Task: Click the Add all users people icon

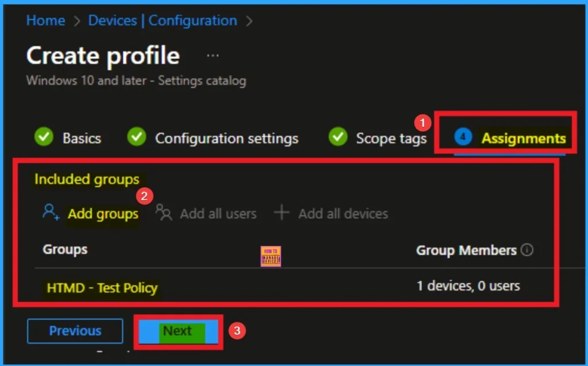Action: (x=164, y=213)
